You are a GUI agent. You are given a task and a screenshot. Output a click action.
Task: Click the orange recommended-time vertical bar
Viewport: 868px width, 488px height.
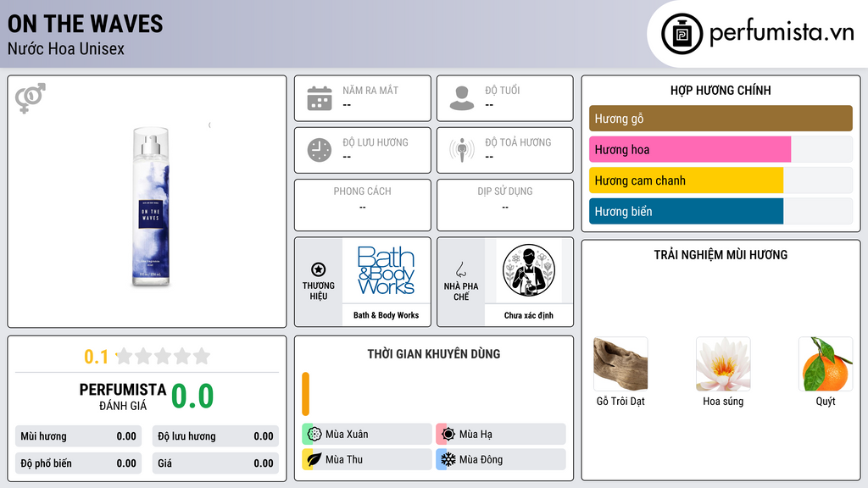click(305, 394)
